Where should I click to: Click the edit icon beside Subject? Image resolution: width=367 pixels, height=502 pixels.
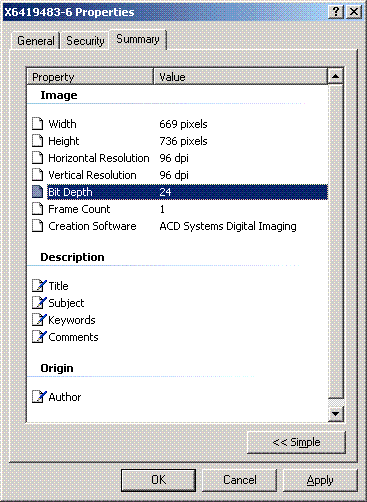tap(39, 303)
